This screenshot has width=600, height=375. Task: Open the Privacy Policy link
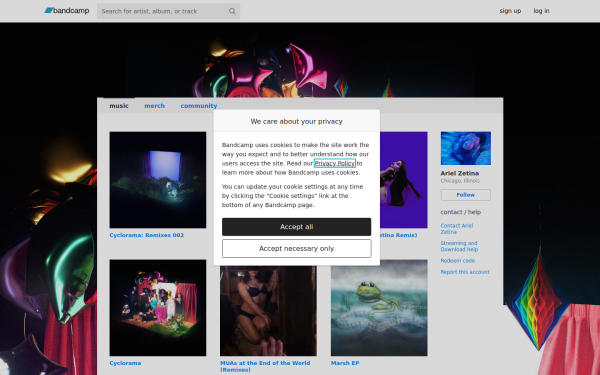tap(334, 163)
